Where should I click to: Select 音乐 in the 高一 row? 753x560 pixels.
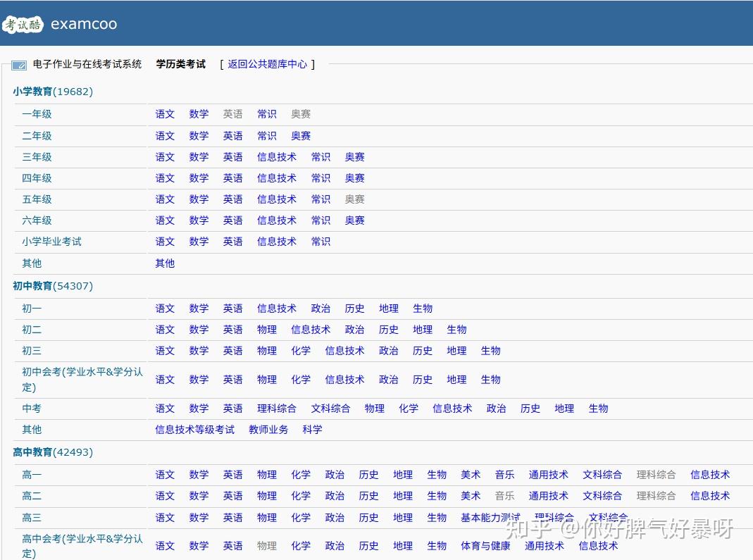[x=505, y=475]
